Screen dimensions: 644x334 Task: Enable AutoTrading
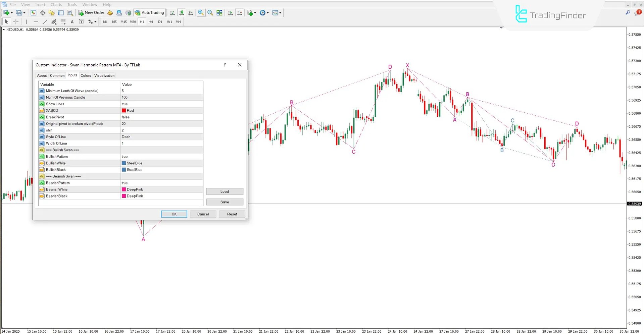[x=150, y=13]
